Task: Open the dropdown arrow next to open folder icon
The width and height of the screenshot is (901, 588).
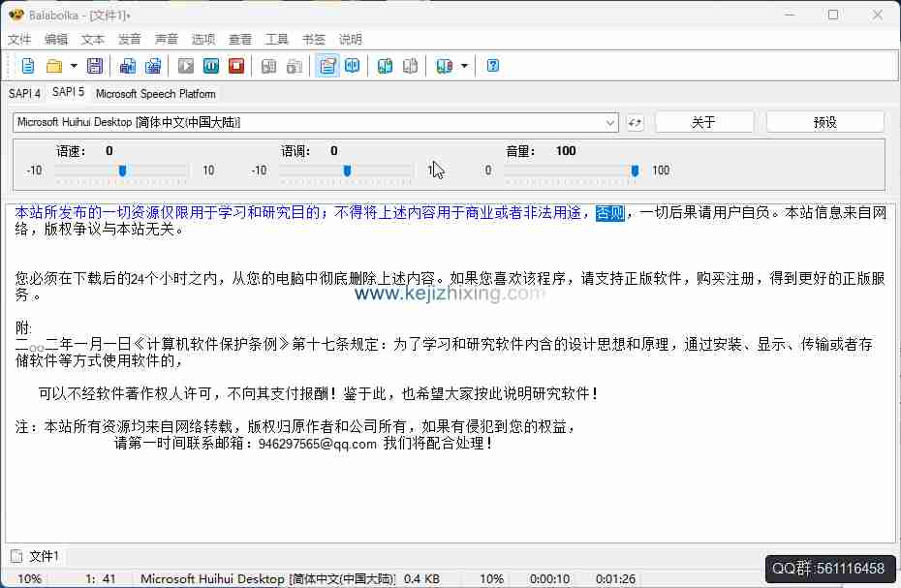Action: (74, 66)
